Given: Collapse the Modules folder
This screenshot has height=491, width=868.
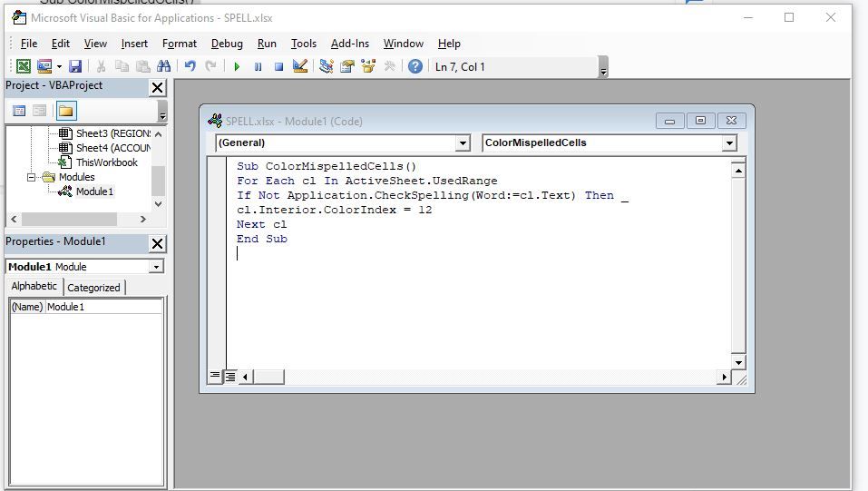Looking at the screenshot, I should [x=32, y=177].
